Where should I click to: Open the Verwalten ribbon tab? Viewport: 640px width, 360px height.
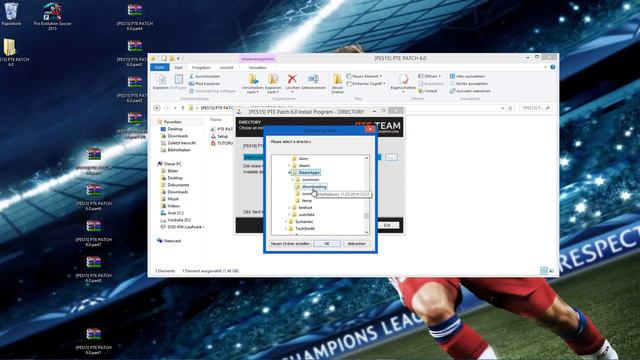[x=258, y=67]
